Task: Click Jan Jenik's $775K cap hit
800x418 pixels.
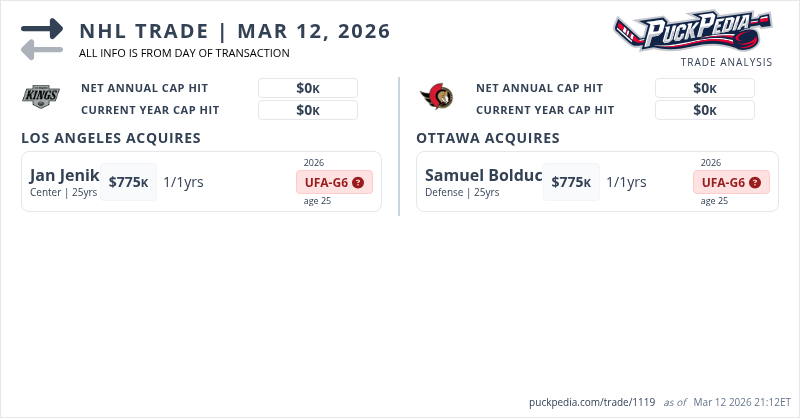Action: [129, 182]
